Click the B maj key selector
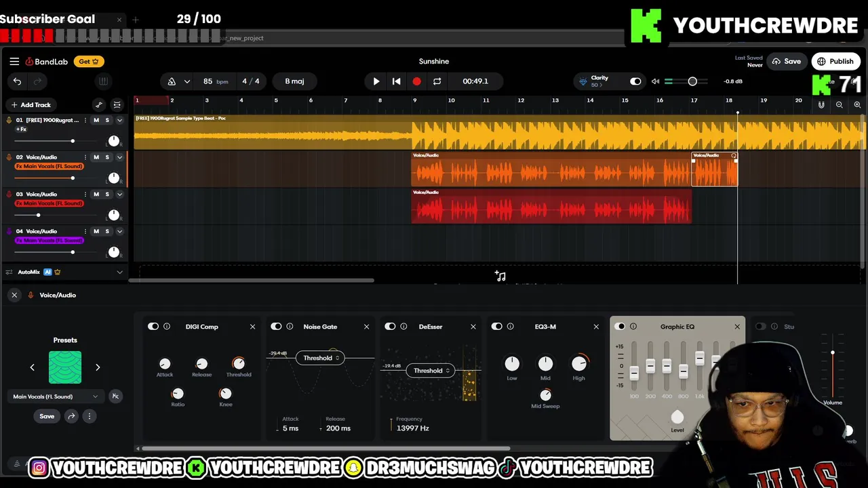Image resolution: width=868 pixels, height=488 pixels. (294, 81)
